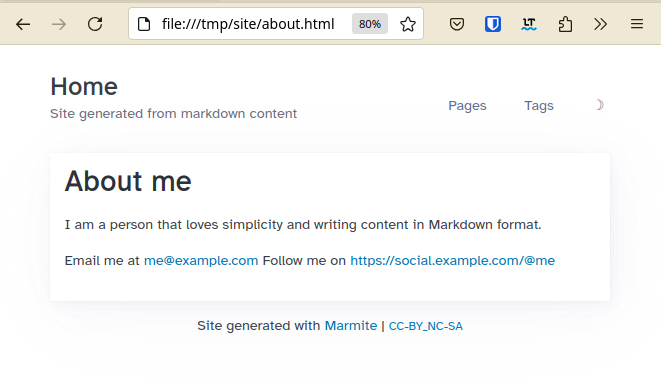Open the Pages menu item
661x383 pixels.
467,105
